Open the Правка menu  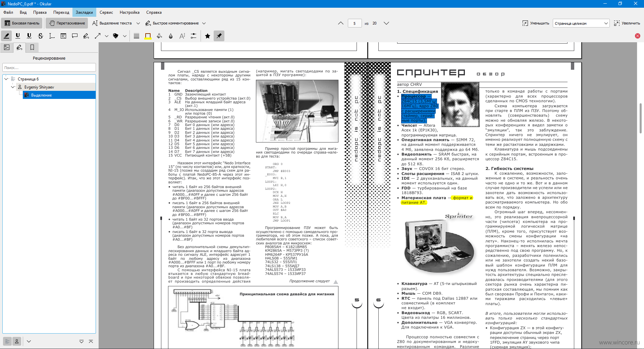click(40, 12)
